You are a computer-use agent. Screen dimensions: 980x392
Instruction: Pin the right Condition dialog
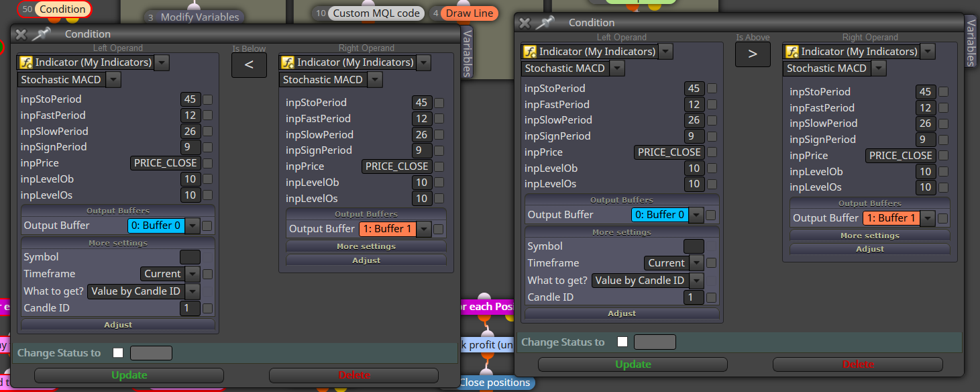tap(545, 23)
